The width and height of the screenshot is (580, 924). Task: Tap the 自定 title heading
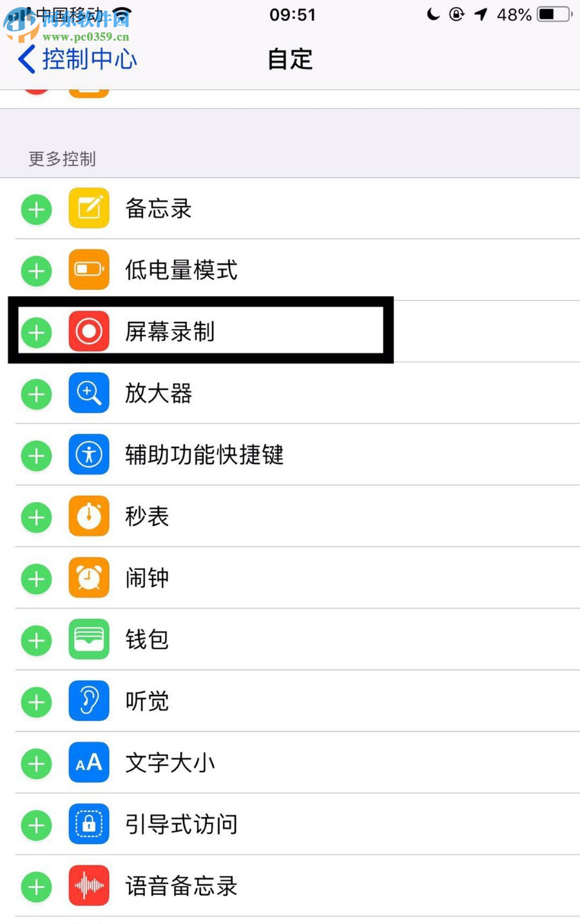point(289,59)
